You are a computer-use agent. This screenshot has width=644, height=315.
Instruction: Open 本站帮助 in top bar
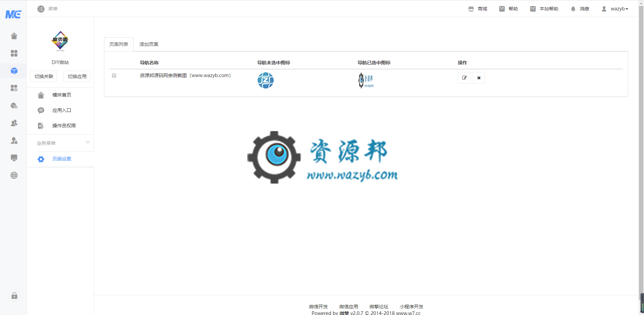tap(544, 9)
